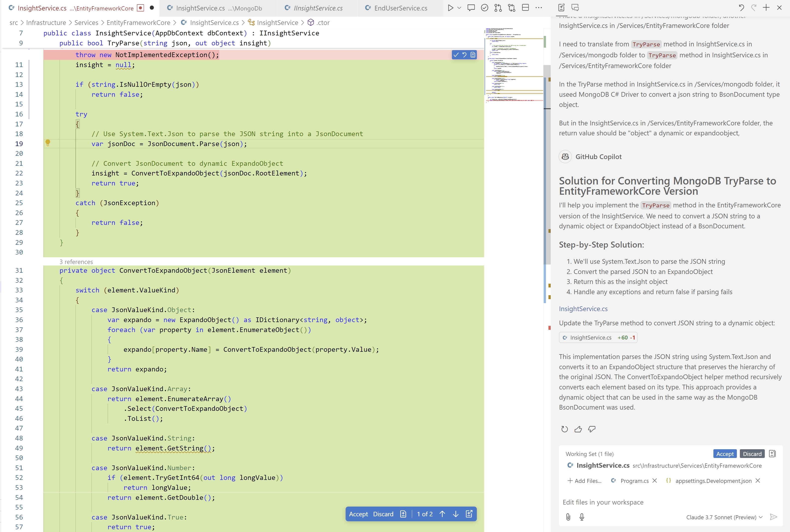Open file from floating edit toolbar
This screenshot has width=790, height=532.
469,514
